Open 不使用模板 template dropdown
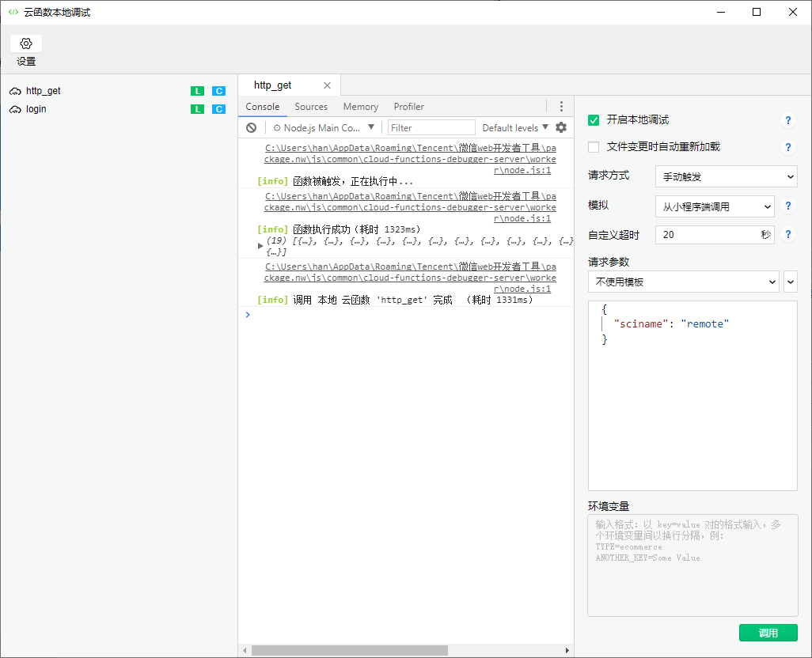The width and height of the screenshot is (812, 658). 684,282
